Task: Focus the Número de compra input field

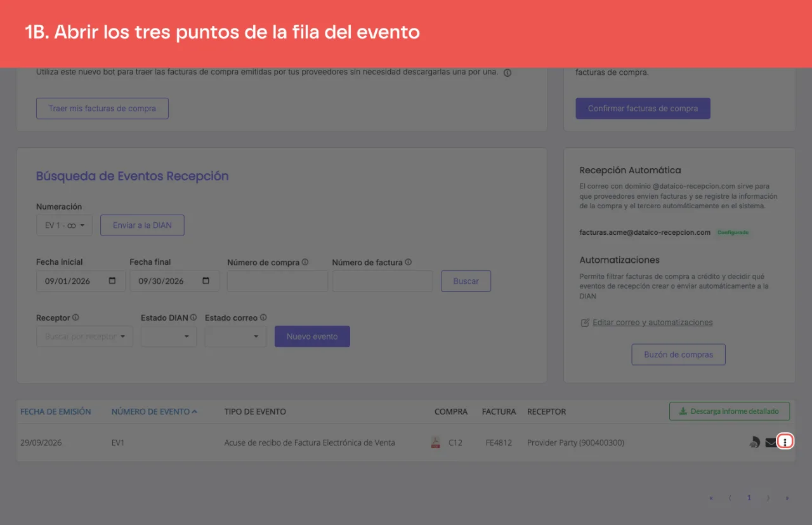Action: point(277,281)
